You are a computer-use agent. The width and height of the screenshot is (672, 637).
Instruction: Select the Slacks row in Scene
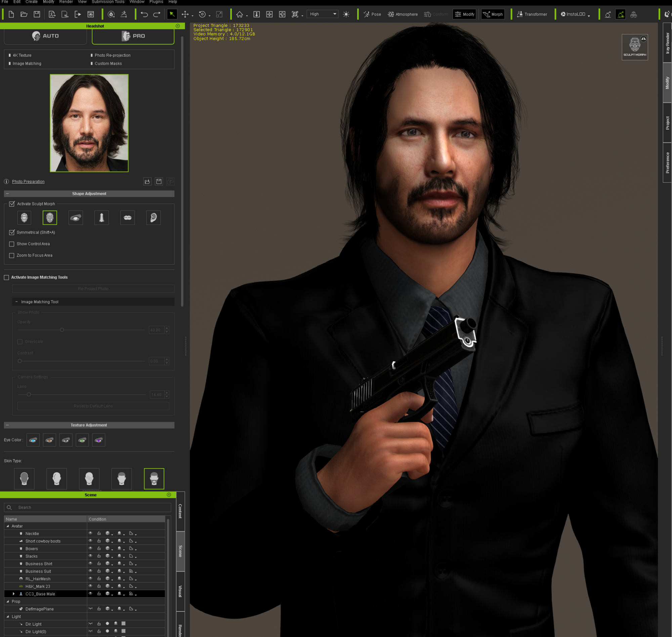(x=85, y=556)
